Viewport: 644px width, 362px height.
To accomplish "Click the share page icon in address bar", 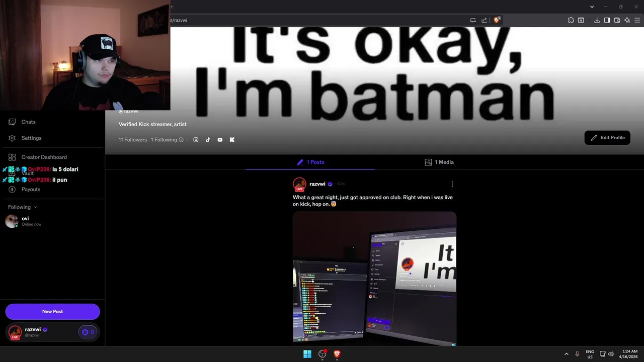I will pyautogui.click(x=484, y=20).
